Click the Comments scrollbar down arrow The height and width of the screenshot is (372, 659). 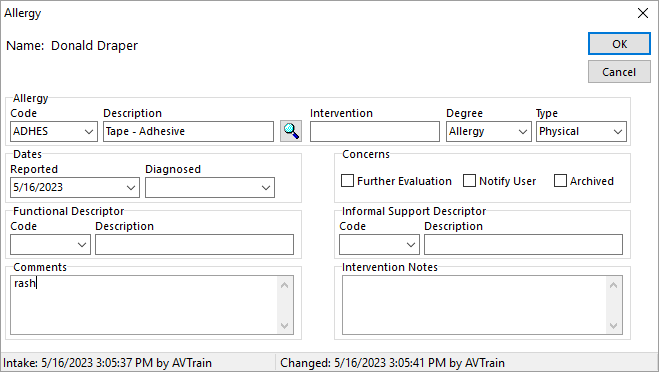285,326
